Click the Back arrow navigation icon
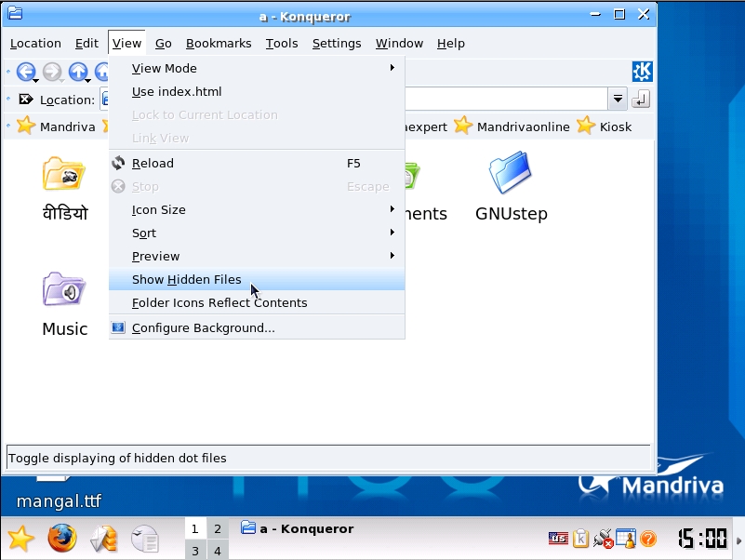The height and width of the screenshot is (560, 745). tap(25, 72)
